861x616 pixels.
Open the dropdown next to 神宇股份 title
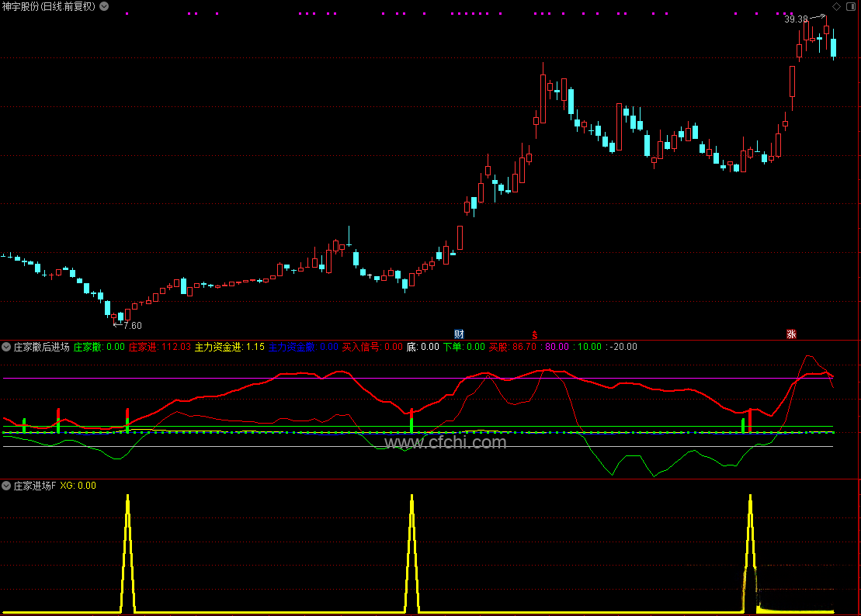105,6
